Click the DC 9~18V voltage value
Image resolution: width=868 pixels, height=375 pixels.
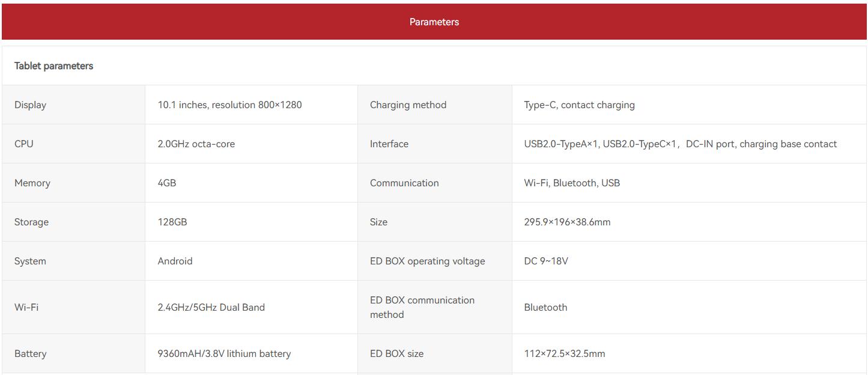(x=546, y=261)
